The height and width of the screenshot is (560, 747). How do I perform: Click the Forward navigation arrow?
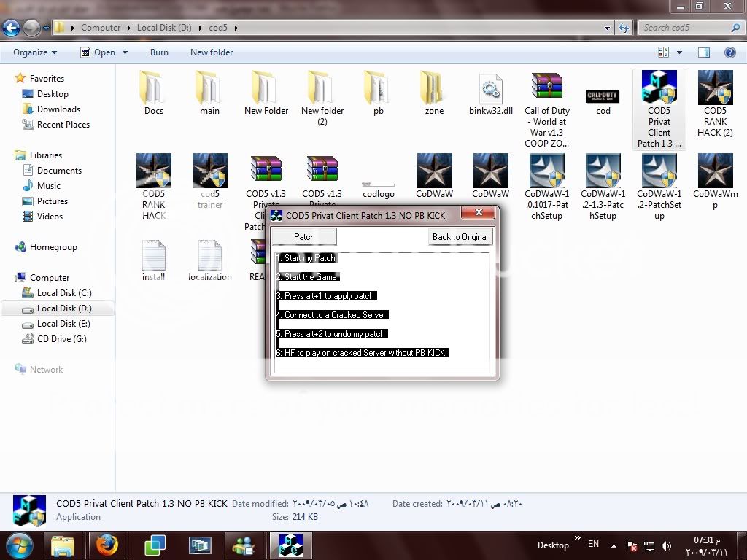31,28
